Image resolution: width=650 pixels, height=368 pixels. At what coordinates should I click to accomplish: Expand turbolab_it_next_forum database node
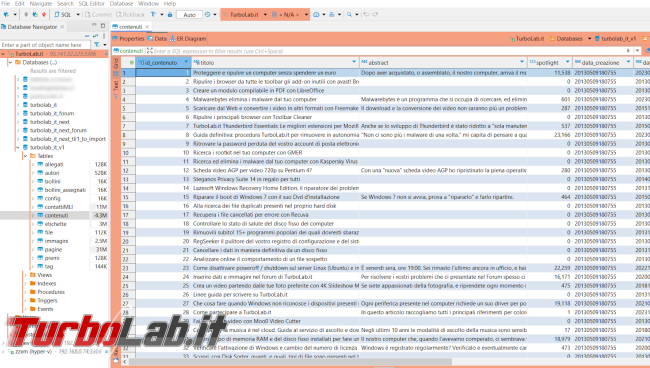pyautogui.click(x=18, y=130)
